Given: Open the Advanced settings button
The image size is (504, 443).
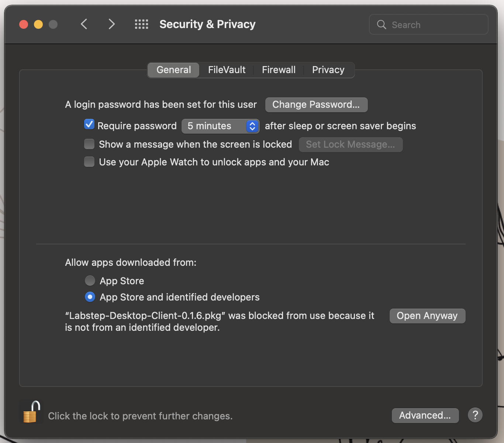Looking at the screenshot, I should (x=425, y=415).
